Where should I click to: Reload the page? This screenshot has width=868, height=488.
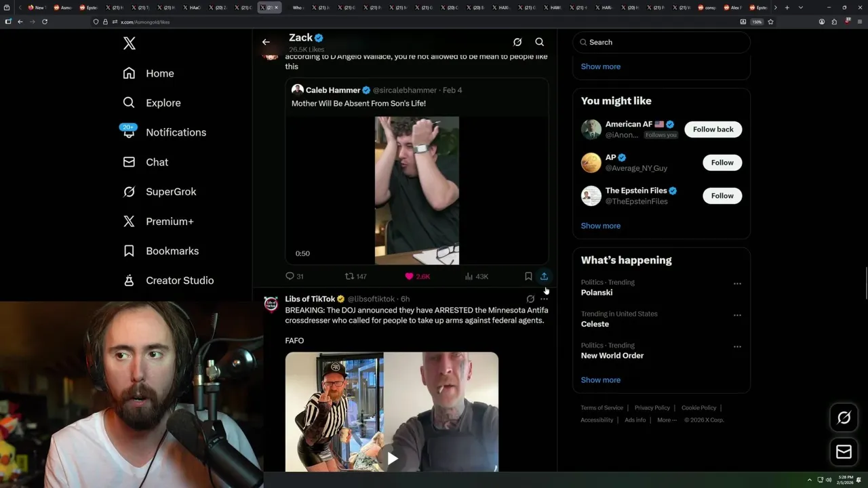point(45,22)
